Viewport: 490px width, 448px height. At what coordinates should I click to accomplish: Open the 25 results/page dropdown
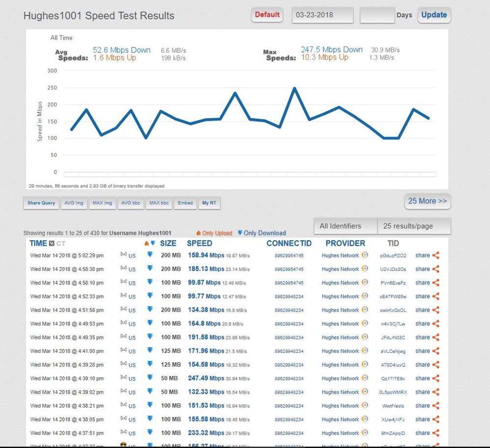414,226
